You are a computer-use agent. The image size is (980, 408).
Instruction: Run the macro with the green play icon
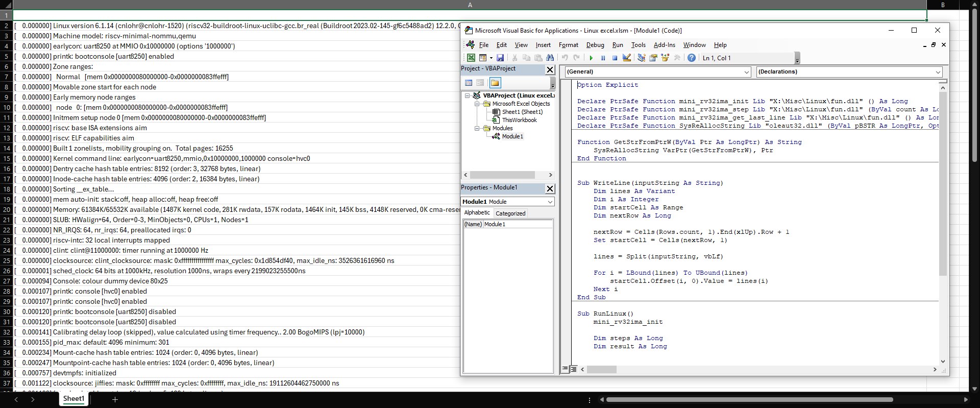591,58
